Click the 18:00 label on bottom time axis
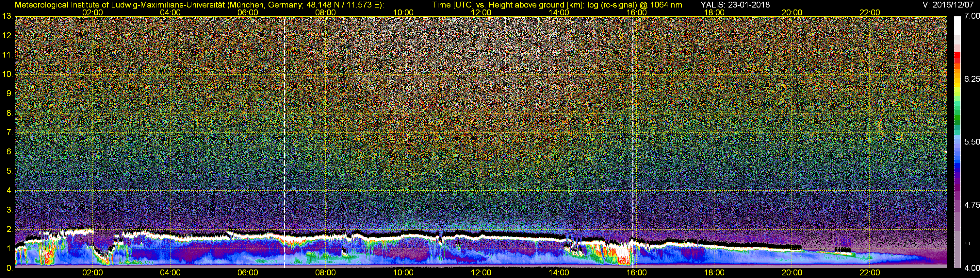 click(x=714, y=273)
